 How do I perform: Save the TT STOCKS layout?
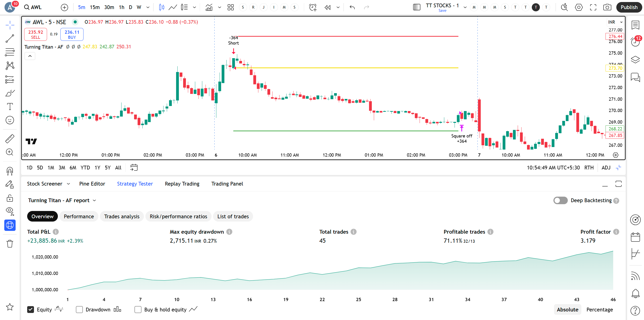(442, 11)
